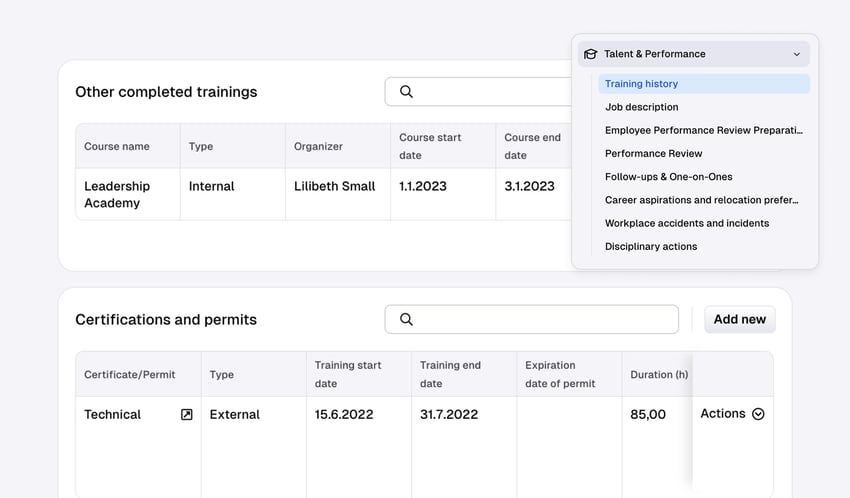Click the Course name column header

pyautogui.click(x=117, y=146)
